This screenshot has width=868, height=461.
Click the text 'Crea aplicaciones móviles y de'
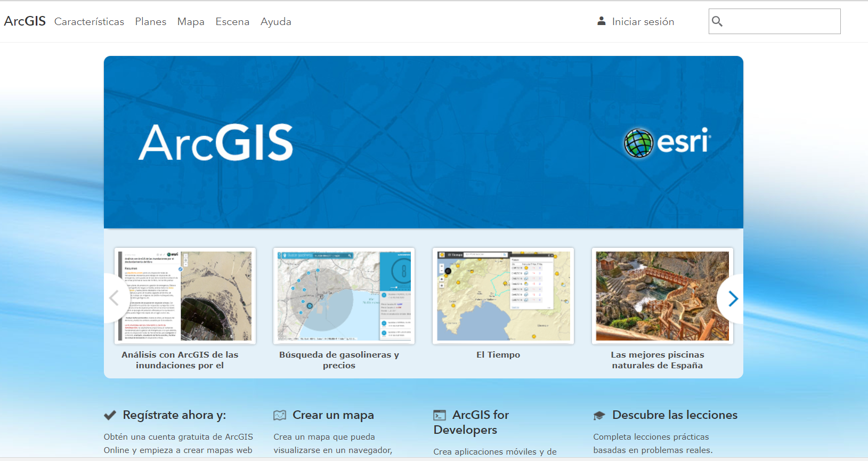495,451
